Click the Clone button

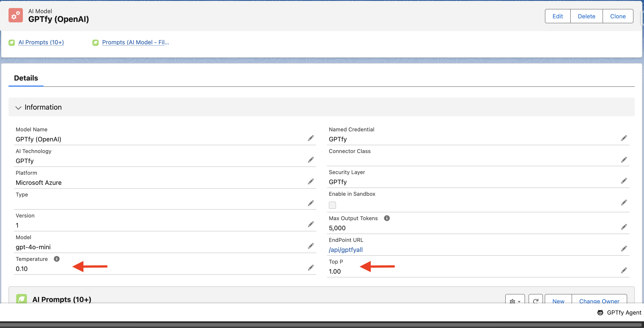(x=618, y=16)
